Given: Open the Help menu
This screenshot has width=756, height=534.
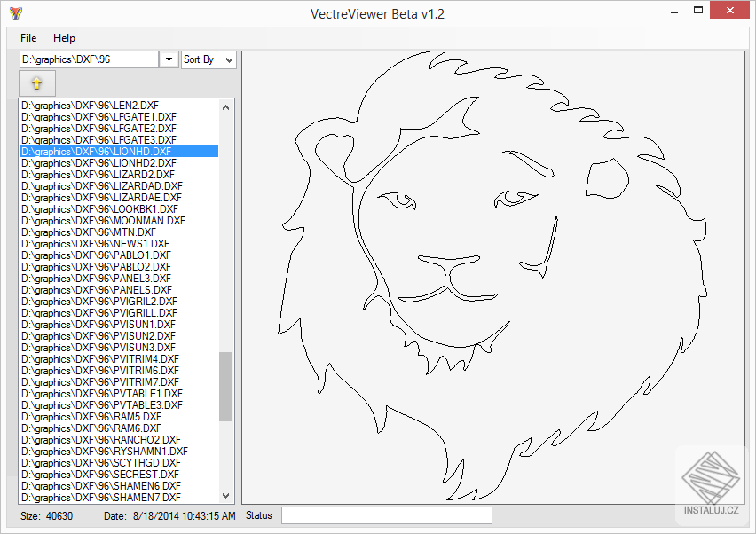Looking at the screenshot, I should tap(62, 38).
